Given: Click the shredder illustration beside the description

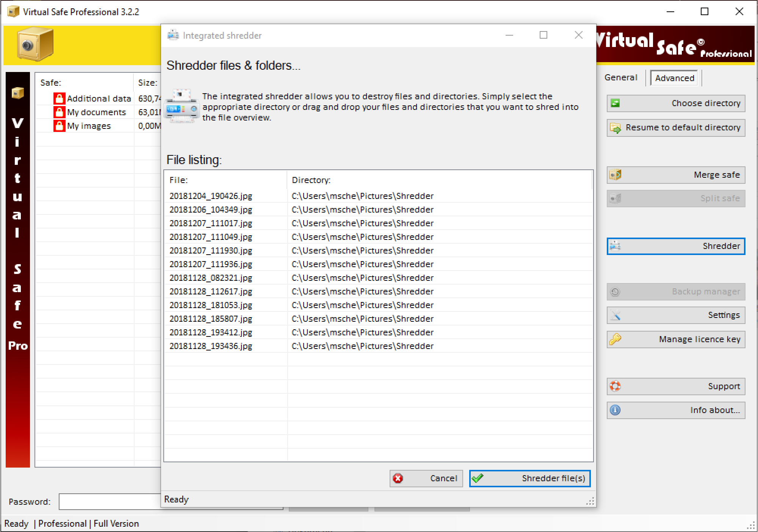Looking at the screenshot, I should tap(182, 106).
